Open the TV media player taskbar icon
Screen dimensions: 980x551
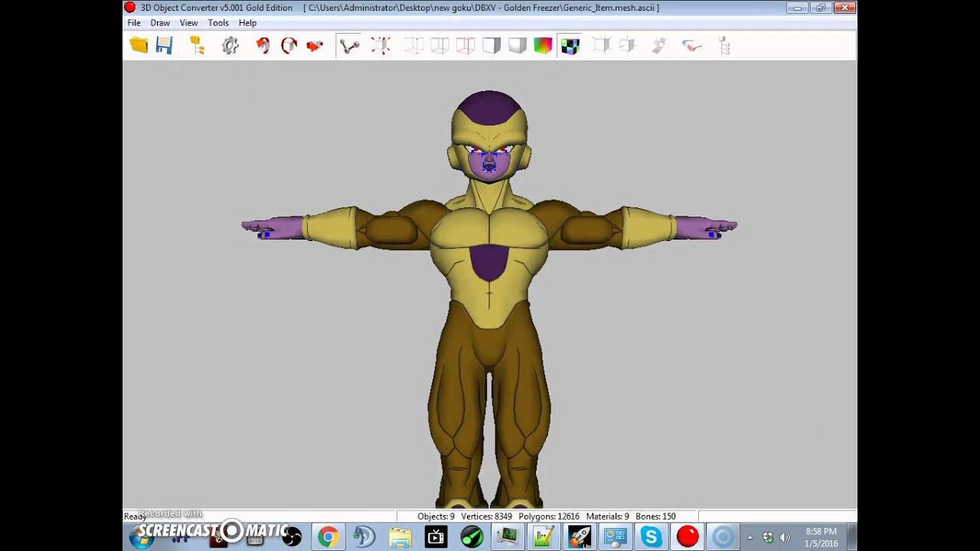436,537
